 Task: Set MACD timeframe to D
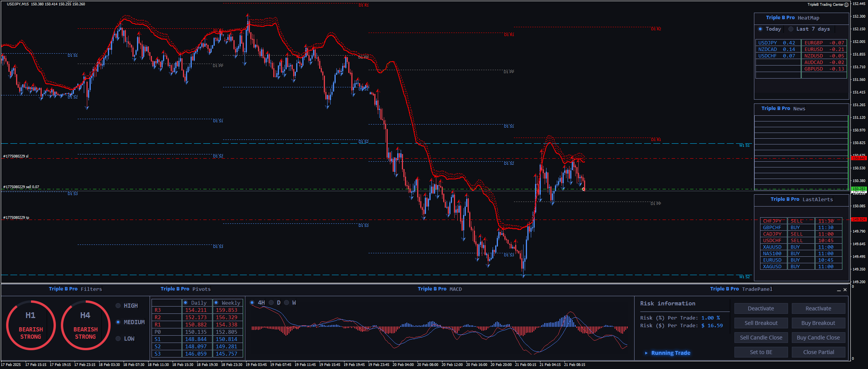tap(271, 303)
